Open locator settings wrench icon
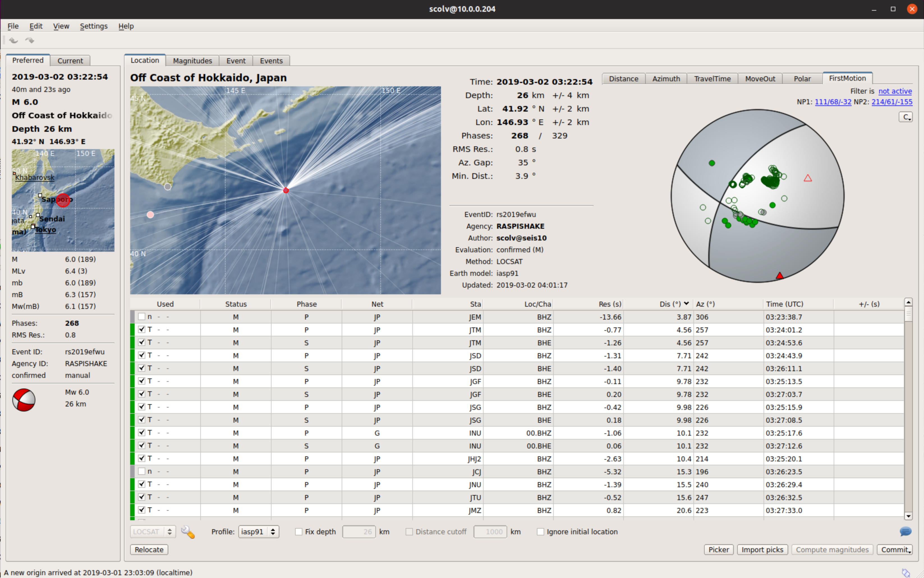 [x=188, y=532]
